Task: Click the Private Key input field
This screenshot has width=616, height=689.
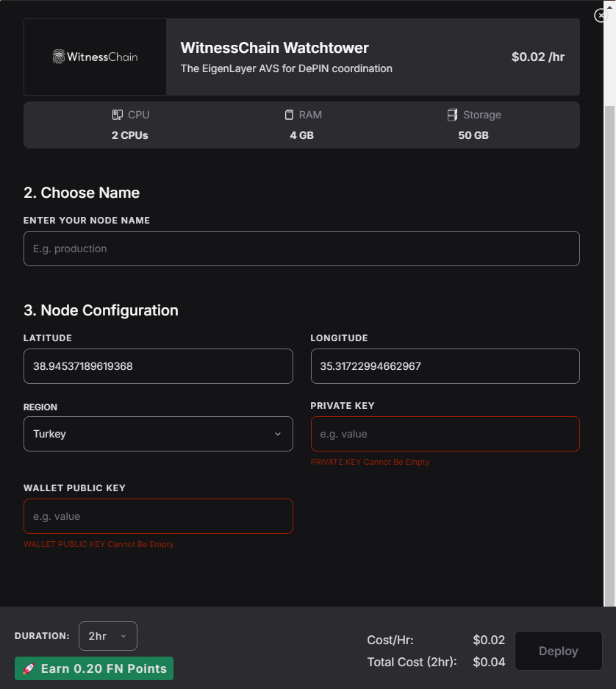Action: tap(445, 434)
